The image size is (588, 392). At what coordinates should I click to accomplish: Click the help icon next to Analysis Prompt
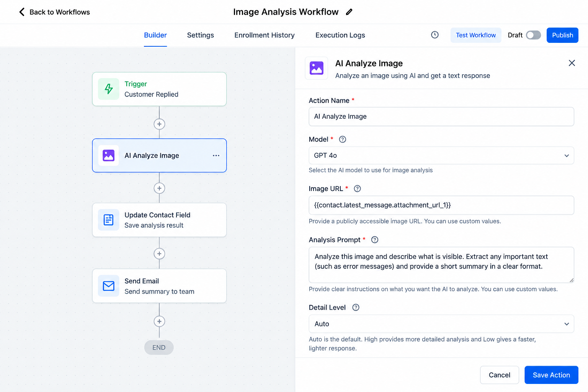[x=375, y=240]
